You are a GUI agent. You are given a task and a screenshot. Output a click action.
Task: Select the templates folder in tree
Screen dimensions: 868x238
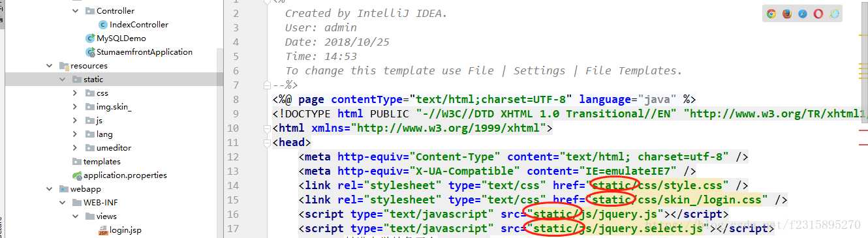coord(102,162)
